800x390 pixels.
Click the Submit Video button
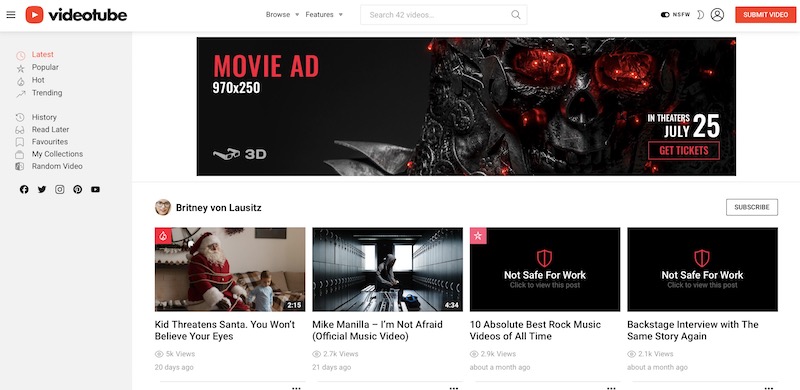pyautogui.click(x=765, y=15)
